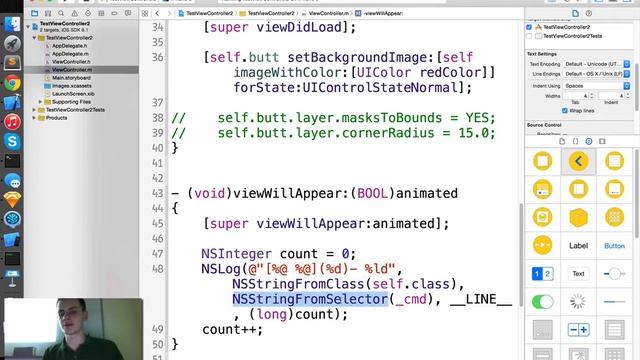The image size is (640, 360).
Task: Open the Symbol navigator icon
Action: coord(48,13)
